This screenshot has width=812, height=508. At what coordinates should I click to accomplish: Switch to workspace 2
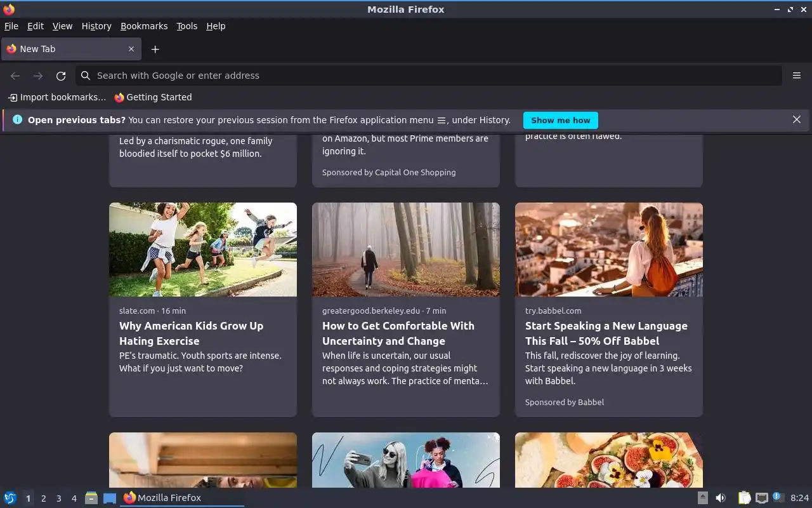tap(43, 498)
